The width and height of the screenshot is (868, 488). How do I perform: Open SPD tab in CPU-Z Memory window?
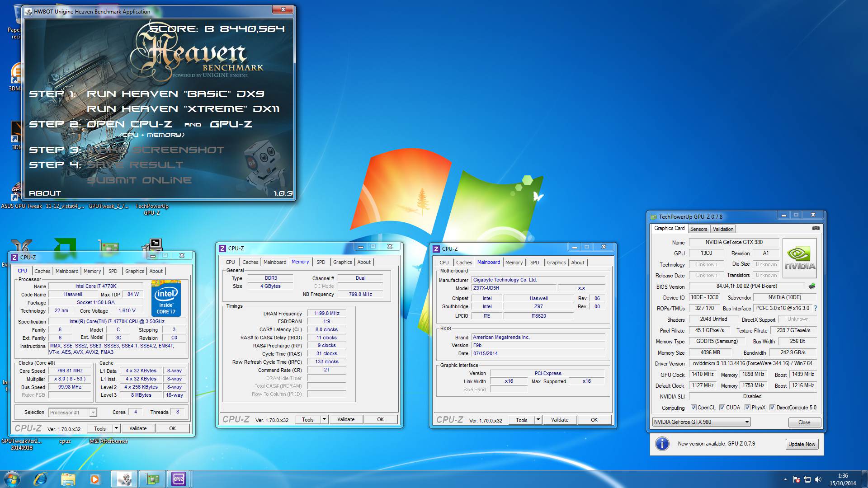[321, 262]
